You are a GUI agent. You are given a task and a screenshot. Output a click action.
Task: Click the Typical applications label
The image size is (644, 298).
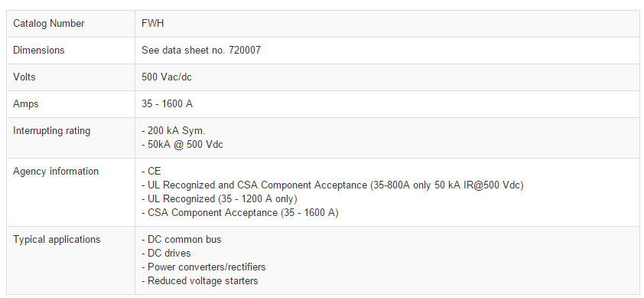tap(57, 240)
